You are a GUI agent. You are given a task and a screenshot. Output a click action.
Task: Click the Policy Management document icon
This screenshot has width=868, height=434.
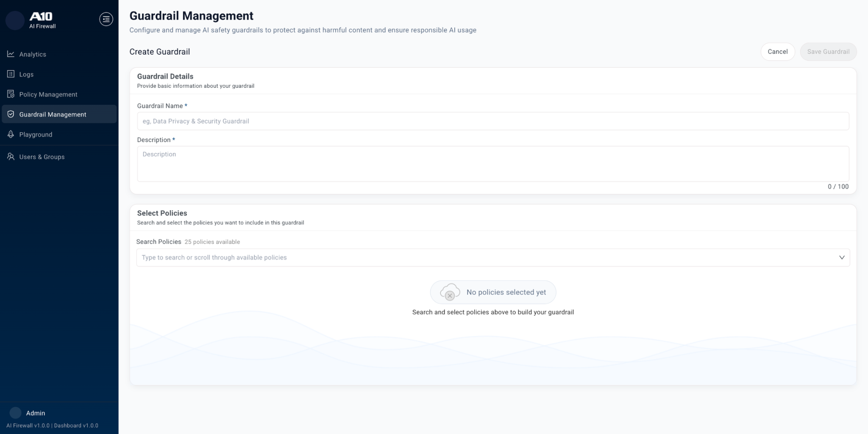(x=11, y=94)
